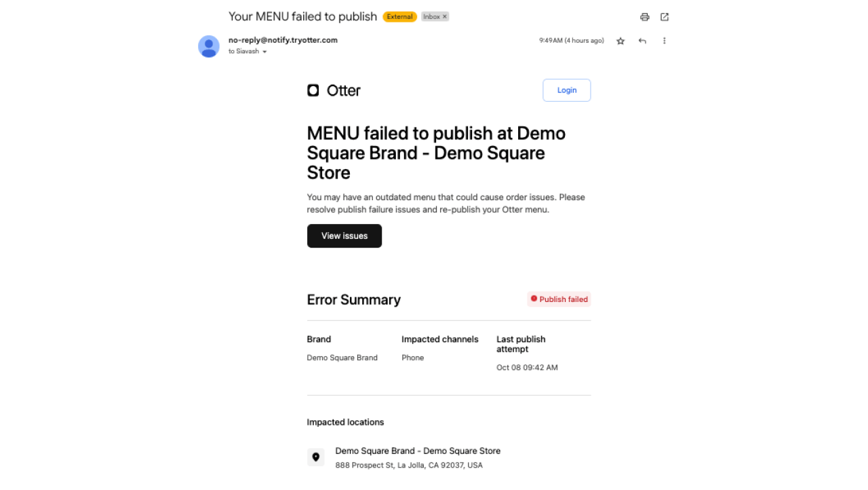Open the three-dot More options menu
The image size is (868, 490).
[665, 41]
